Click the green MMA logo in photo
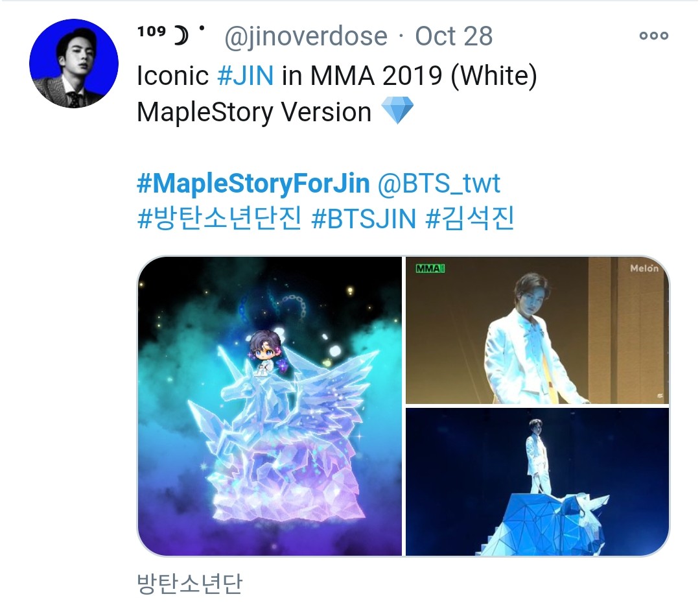 [x=430, y=269]
